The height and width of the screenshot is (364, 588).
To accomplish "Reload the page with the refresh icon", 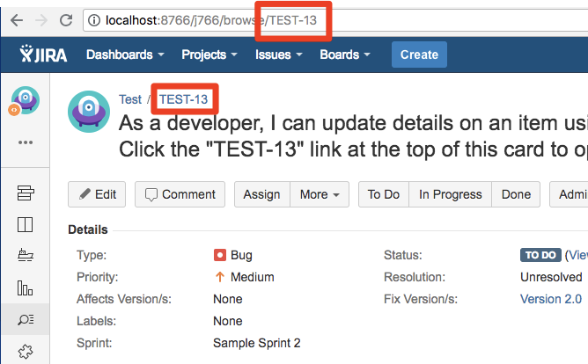I will [66, 20].
